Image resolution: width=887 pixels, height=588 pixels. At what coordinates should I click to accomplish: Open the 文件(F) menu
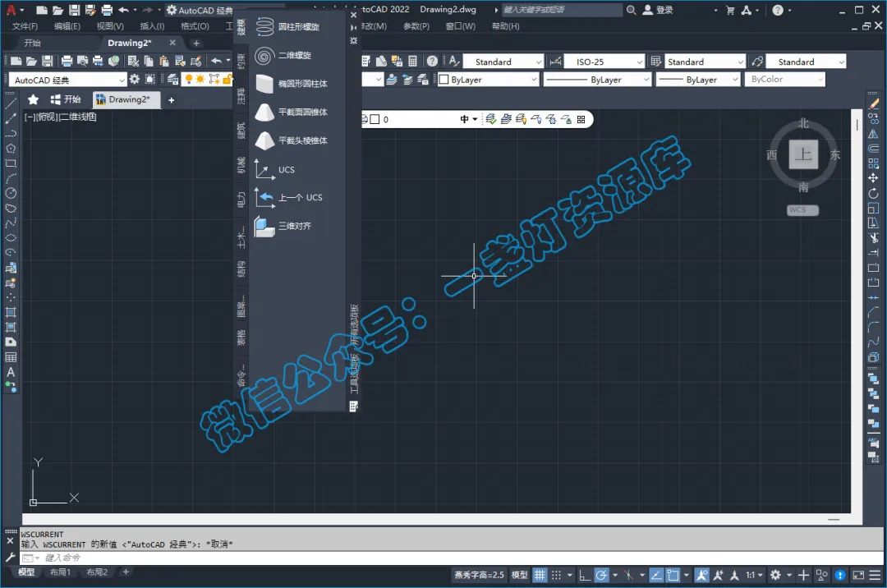(x=25, y=26)
